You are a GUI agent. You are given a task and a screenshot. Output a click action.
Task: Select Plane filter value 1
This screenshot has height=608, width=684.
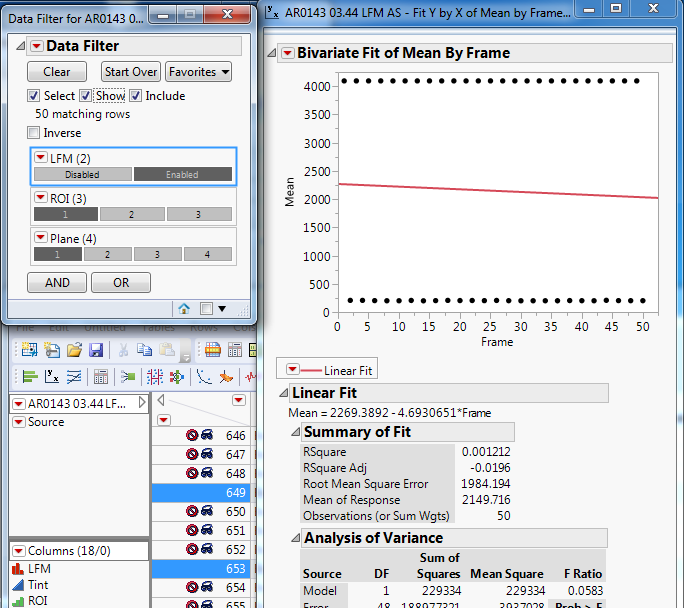(58, 254)
